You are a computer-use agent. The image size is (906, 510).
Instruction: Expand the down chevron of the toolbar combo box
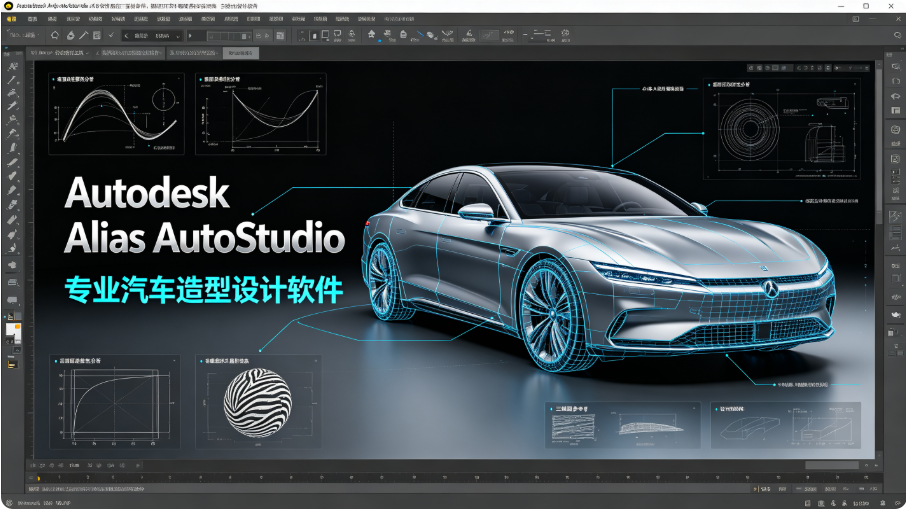[x=177, y=36]
